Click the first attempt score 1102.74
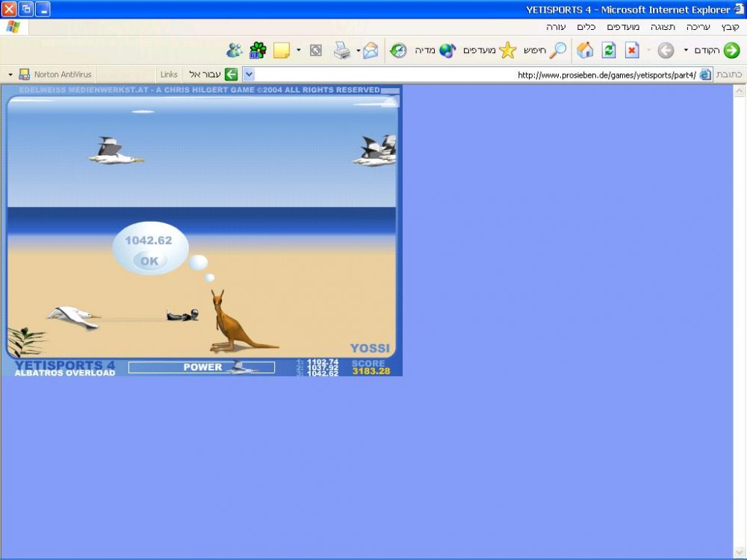This screenshot has height=560, width=747. 323,362
